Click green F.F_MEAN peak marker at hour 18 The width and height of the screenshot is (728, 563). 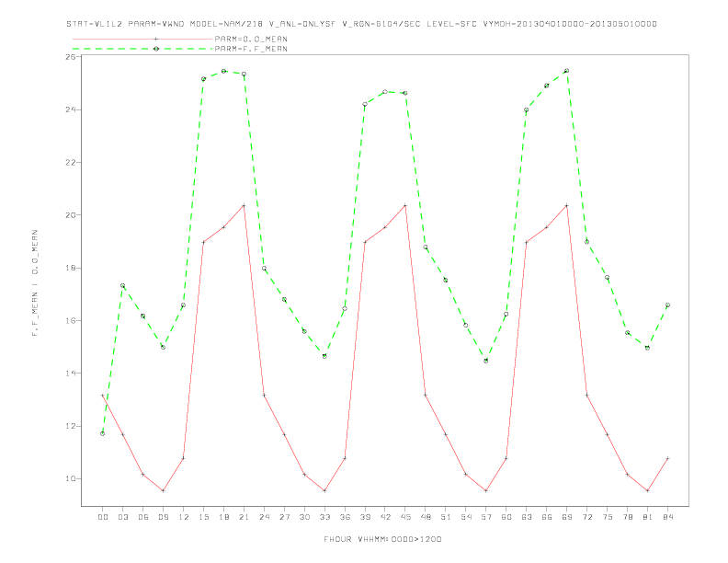coord(223,71)
